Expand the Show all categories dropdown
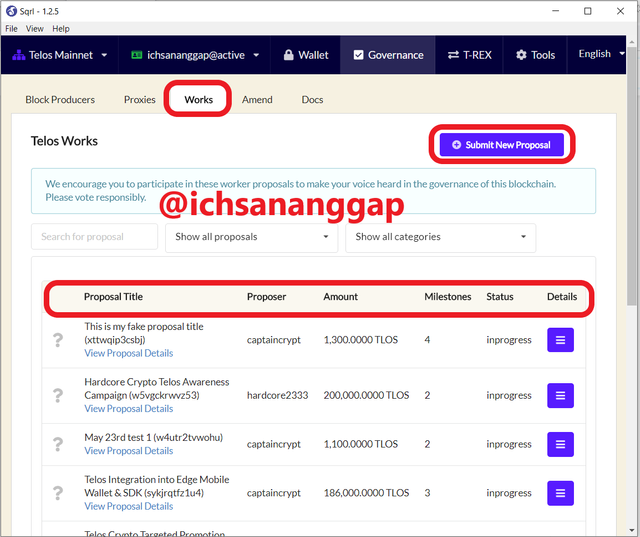 pyautogui.click(x=440, y=237)
